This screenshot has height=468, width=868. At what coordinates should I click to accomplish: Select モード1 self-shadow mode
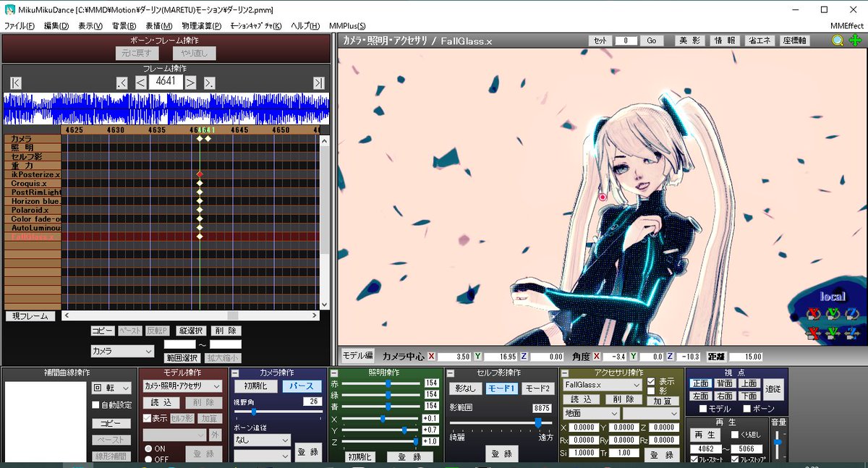pyautogui.click(x=501, y=388)
